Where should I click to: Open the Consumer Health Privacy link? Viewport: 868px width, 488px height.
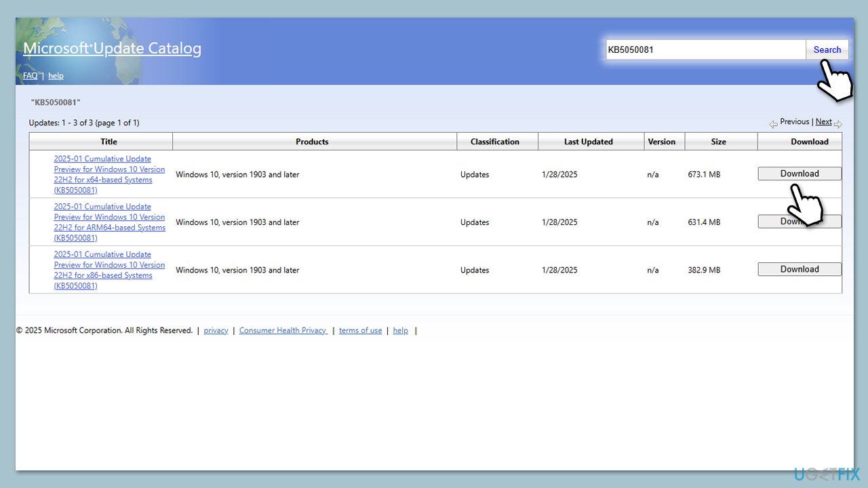[283, 331]
